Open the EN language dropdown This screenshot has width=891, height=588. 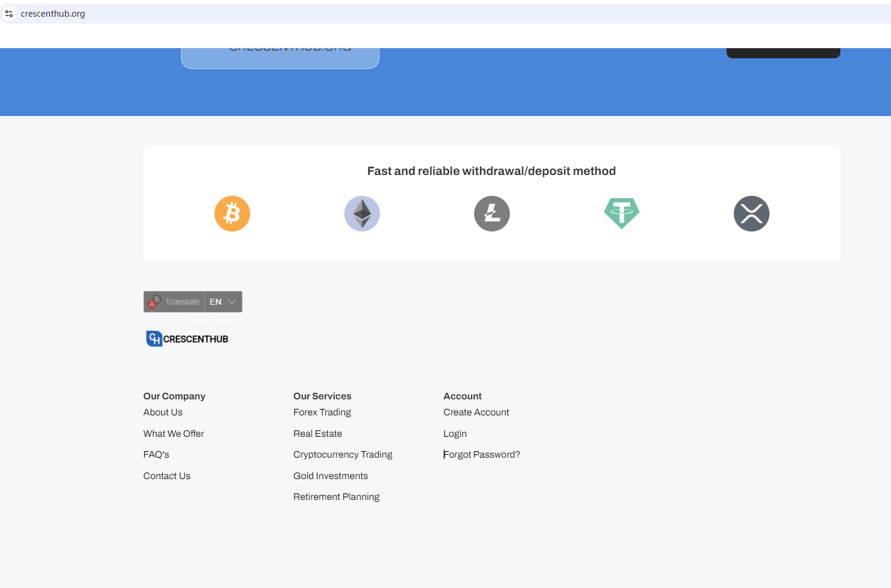223,302
